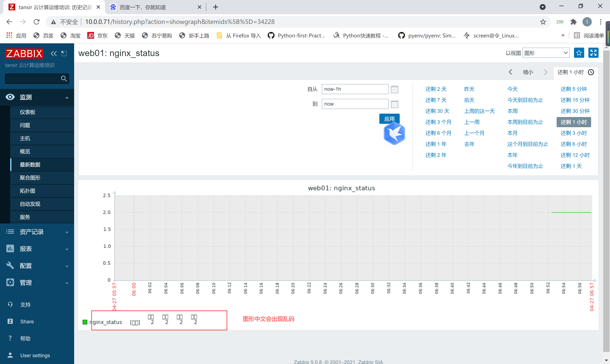Expand the 管理 administration menu

pyautogui.click(x=37, y=283)
